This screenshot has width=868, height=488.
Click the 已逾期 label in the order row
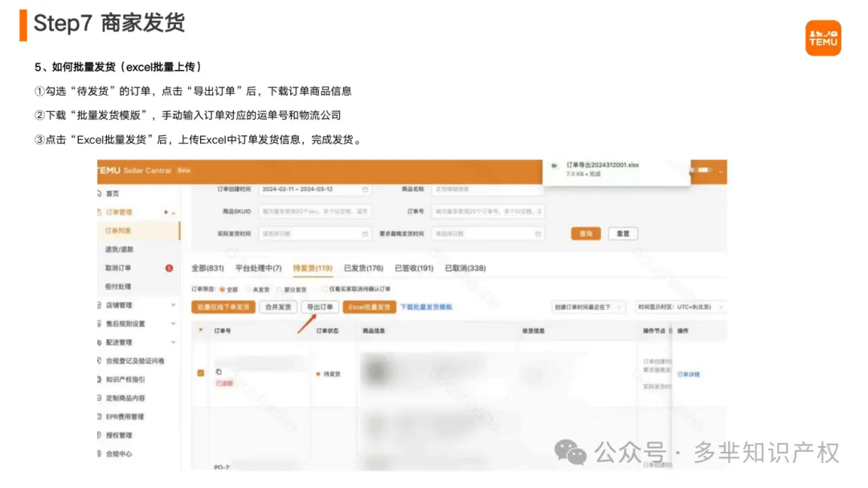[224, 383]
